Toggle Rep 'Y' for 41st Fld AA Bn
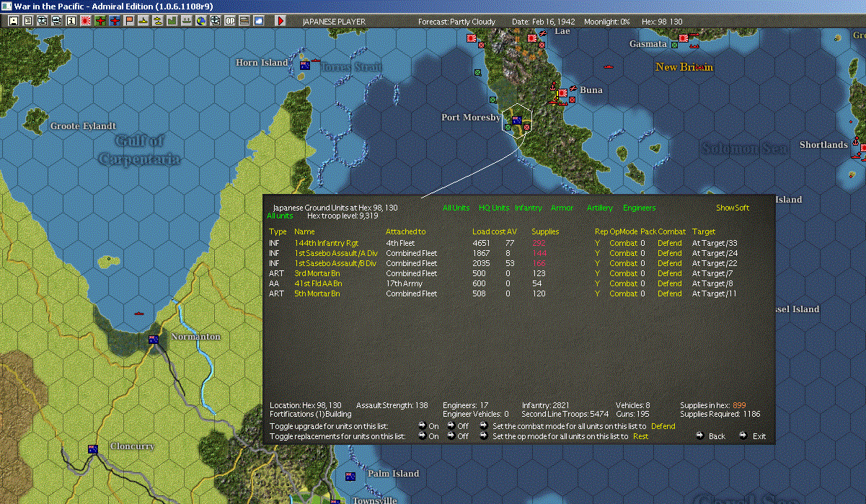The height and width of the screenshot is (504, 866). tap(597, 283)
